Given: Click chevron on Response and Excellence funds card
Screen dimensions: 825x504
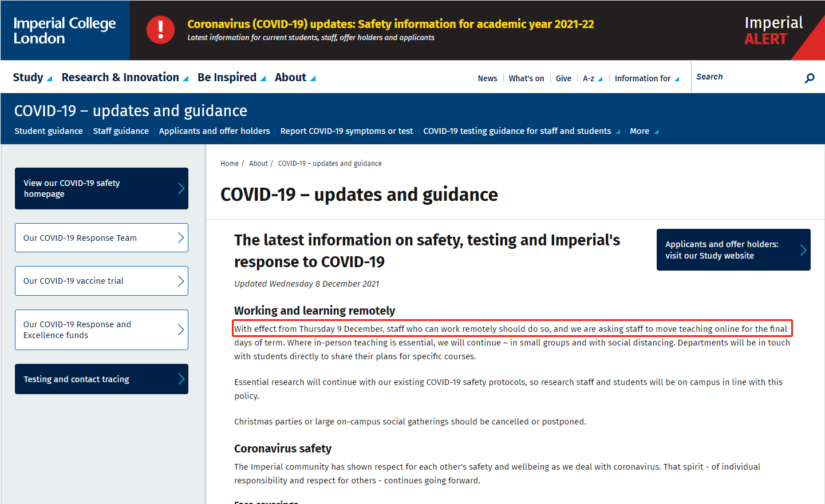Looking at the screenshot, I should click(181, 330).
